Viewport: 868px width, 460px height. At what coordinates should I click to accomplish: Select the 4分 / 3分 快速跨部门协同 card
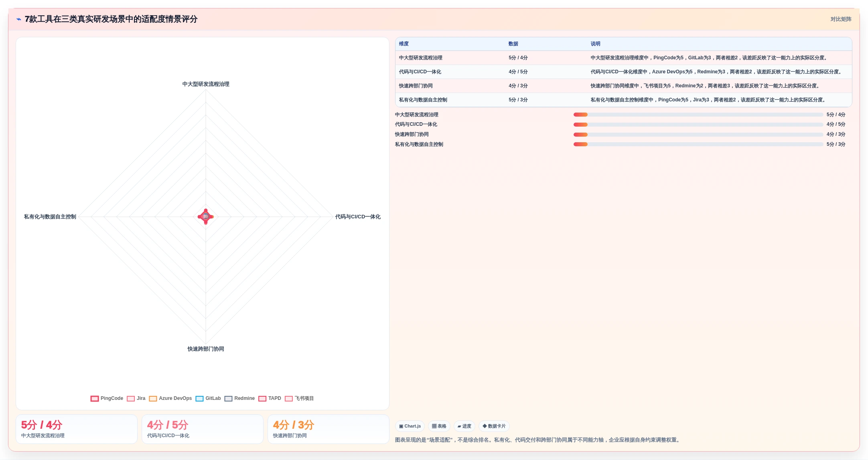click(329, 429)
